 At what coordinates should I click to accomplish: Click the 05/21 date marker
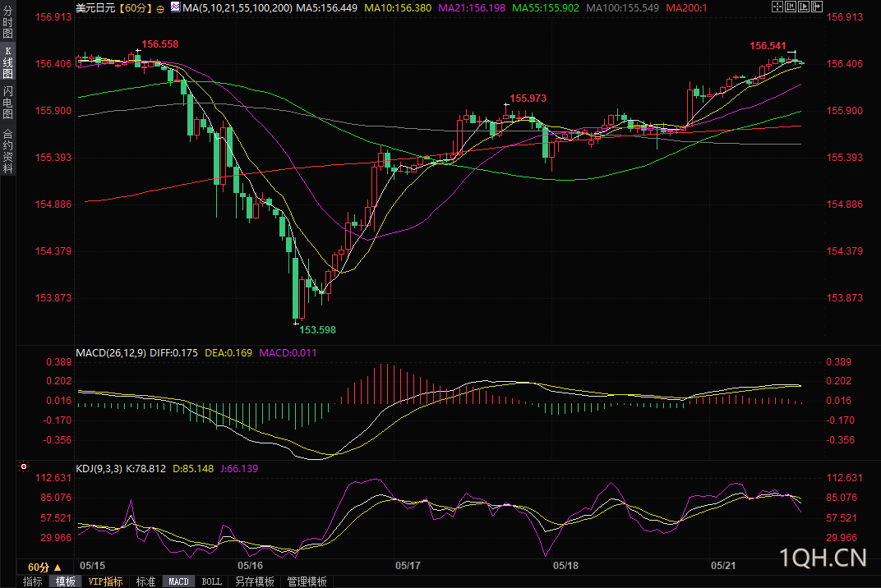pyautogui.click(x=724, y=565)
